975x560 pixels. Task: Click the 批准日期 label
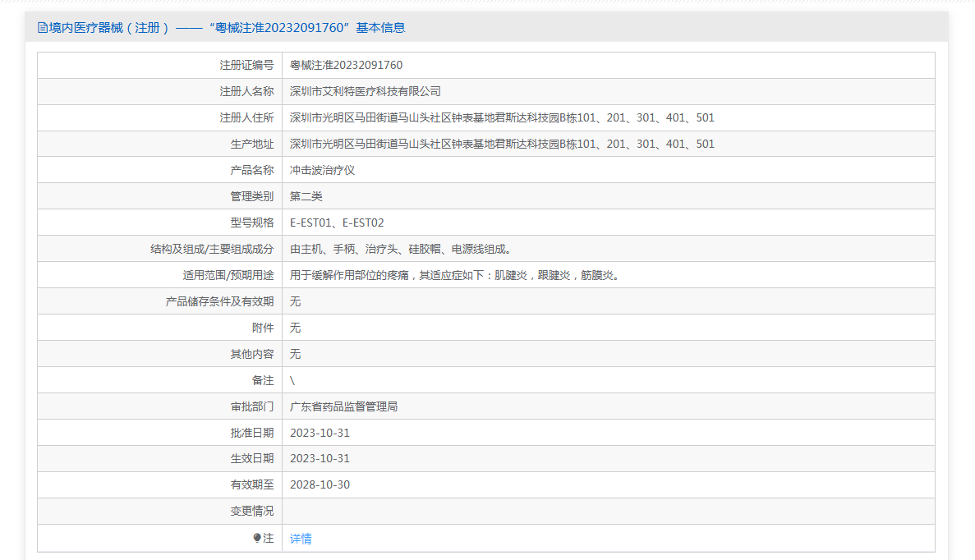point(252,433)
